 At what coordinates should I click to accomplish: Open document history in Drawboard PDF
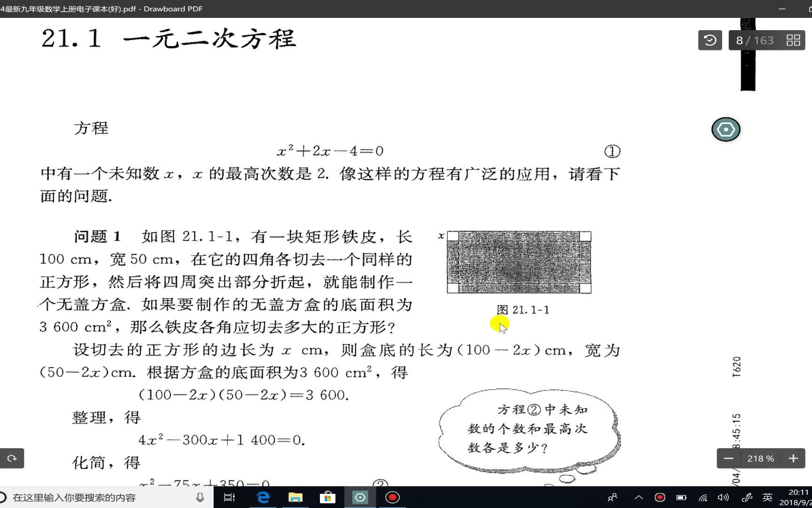click(x=709, y=40)
